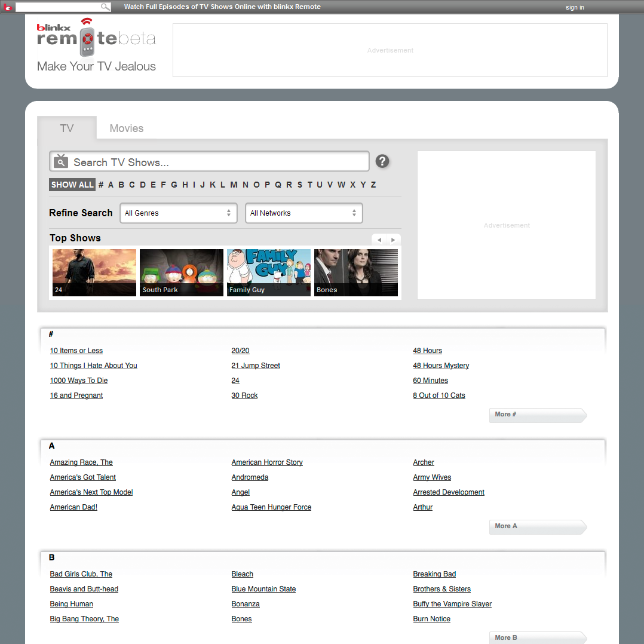The image size is (644, 644).
Task: Open the South Park thumbnail
Action: point(182,272)
